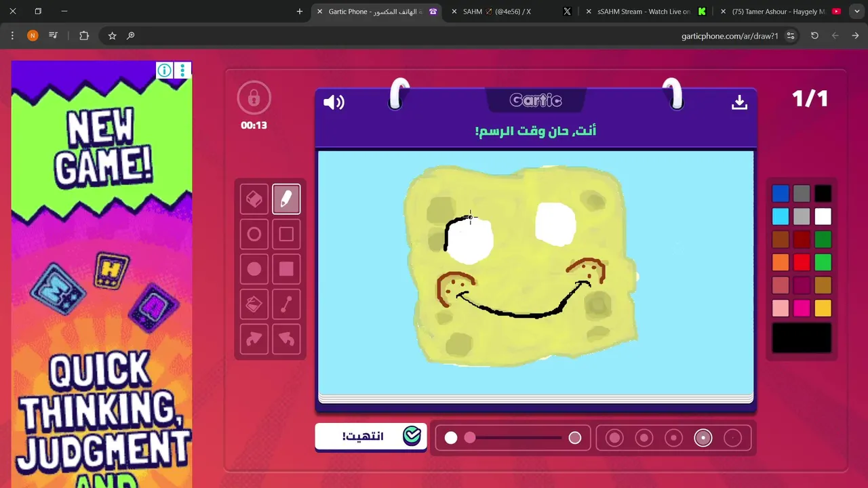Pick the brown color swatch
This screenshot has width=868, height=488.
(781, 239)
